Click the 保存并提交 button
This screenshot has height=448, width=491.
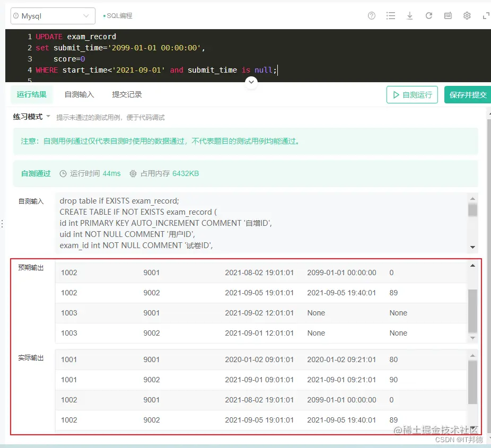[x=468, y=95]
